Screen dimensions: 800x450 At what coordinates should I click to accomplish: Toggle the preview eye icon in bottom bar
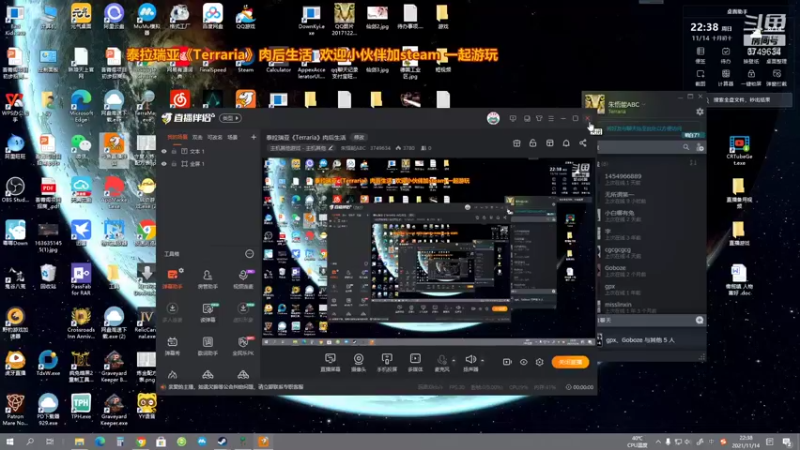pyautogui.click(x=523, y=362)
